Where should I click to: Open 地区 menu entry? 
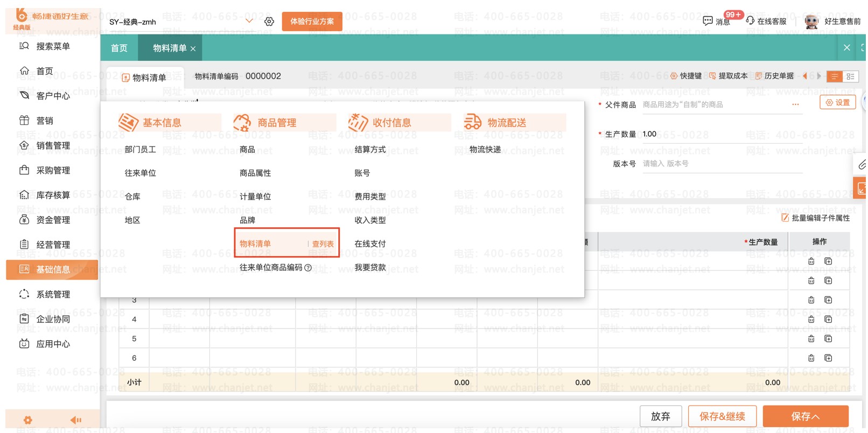click(x=132, y=220)
